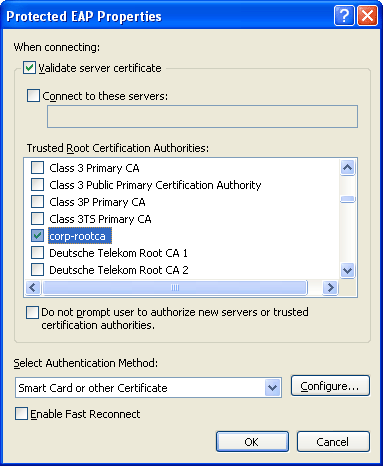Select Class 3 Public Primary Certification Authority item

coord(155,185)
